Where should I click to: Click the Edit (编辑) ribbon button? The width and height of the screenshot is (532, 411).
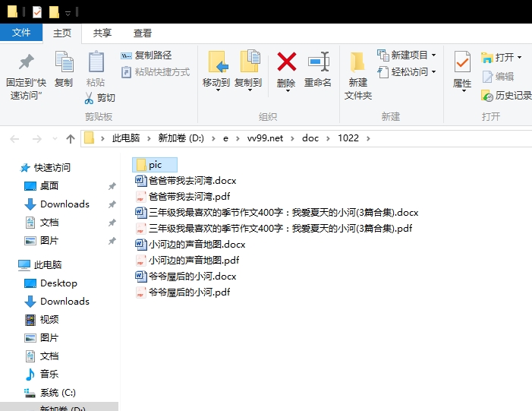point(498,77)
